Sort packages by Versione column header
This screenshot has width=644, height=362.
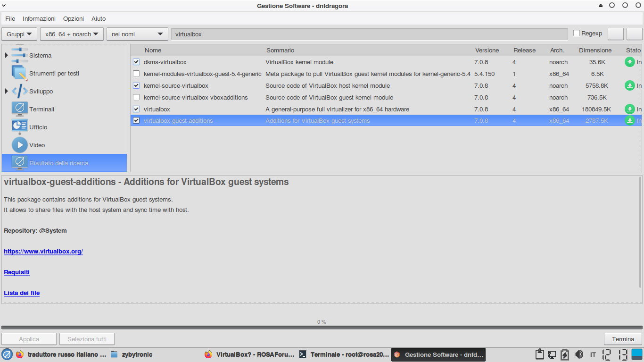click(487, 50)
